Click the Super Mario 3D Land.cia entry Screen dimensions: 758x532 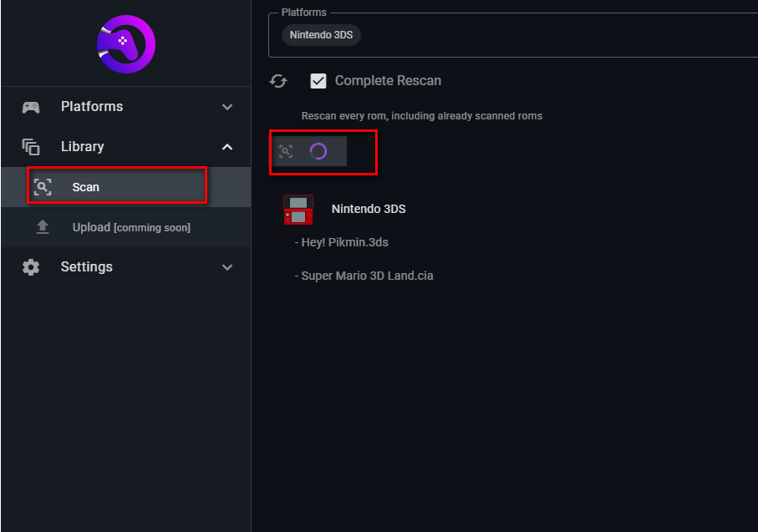(x=367, y=276)
